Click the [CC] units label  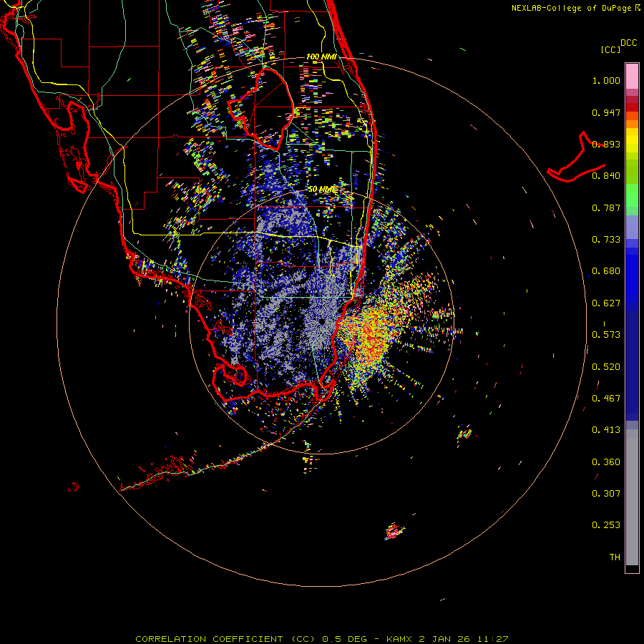coord(611,49)
